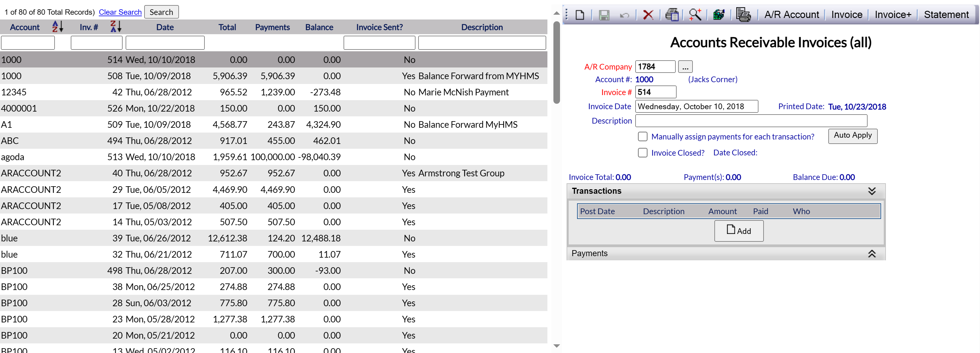Sort Account column ascending A-Z

(x=58, y=27)
